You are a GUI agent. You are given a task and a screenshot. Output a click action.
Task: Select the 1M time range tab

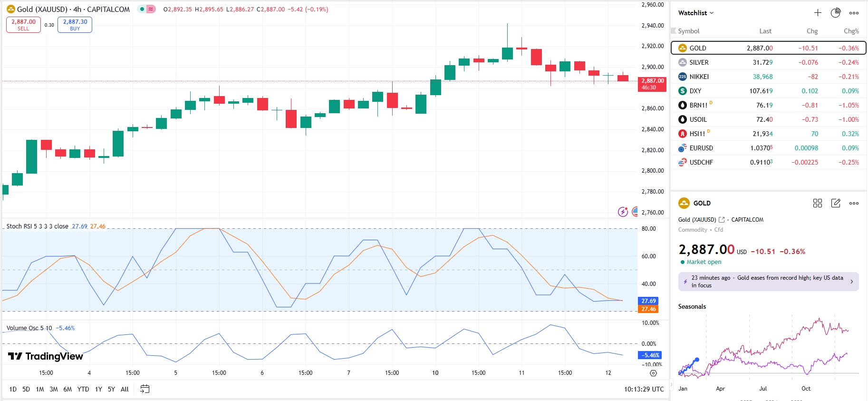(x=40, y=389)
